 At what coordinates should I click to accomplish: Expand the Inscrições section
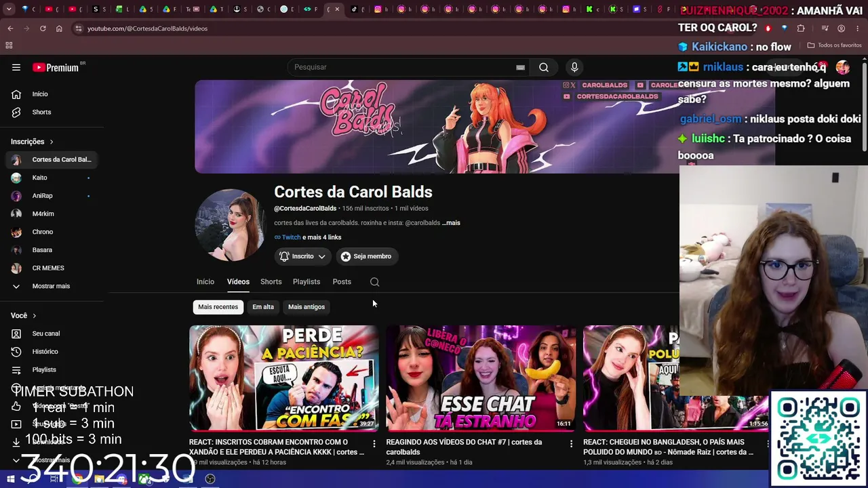click(x=33, y=142)
